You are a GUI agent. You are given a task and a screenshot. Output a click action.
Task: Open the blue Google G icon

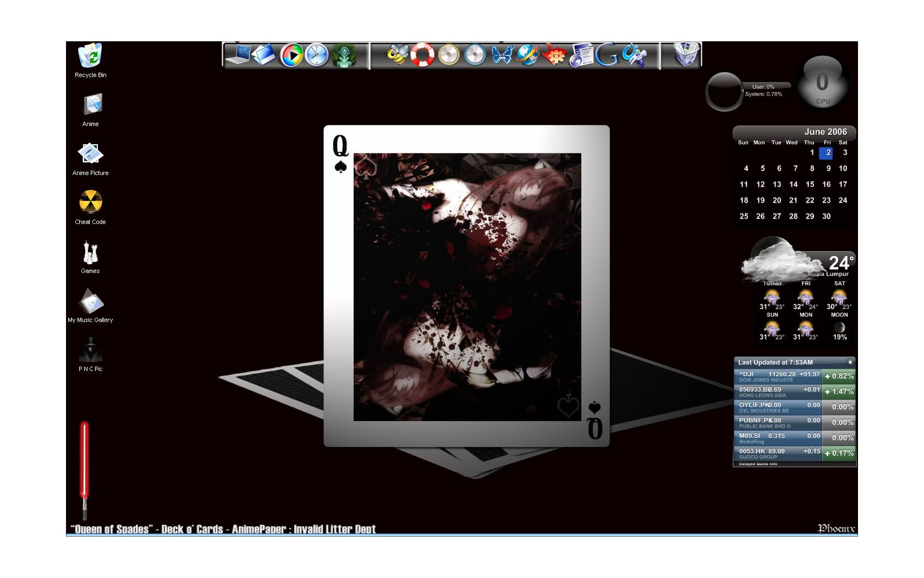click(x=607, y=55)
